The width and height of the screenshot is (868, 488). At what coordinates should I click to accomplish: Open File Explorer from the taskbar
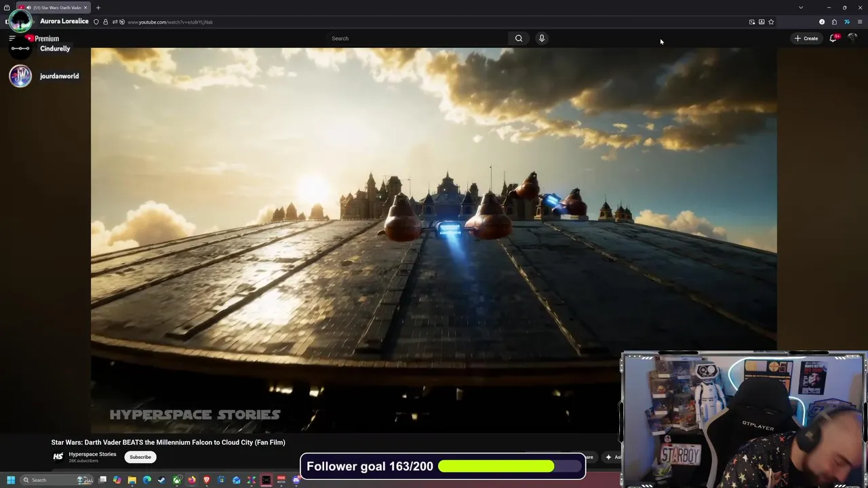[132, 480]
